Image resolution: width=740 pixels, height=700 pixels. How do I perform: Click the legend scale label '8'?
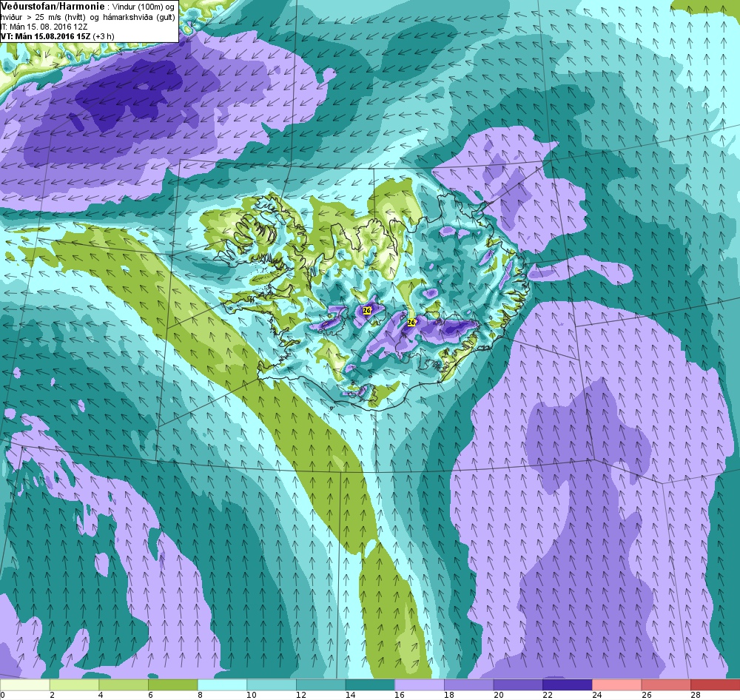coord(200,695)
